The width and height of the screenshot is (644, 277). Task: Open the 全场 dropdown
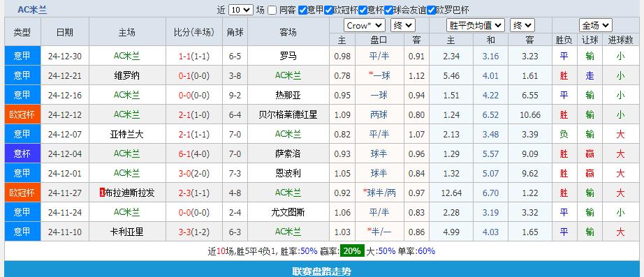point(596,25)
